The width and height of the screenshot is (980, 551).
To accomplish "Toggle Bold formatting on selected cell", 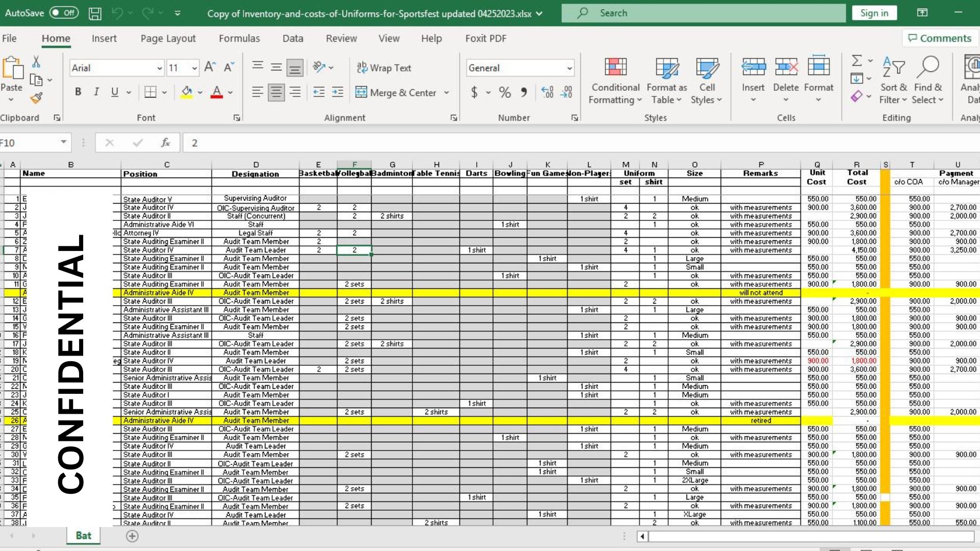I will (x=78, y=92).
